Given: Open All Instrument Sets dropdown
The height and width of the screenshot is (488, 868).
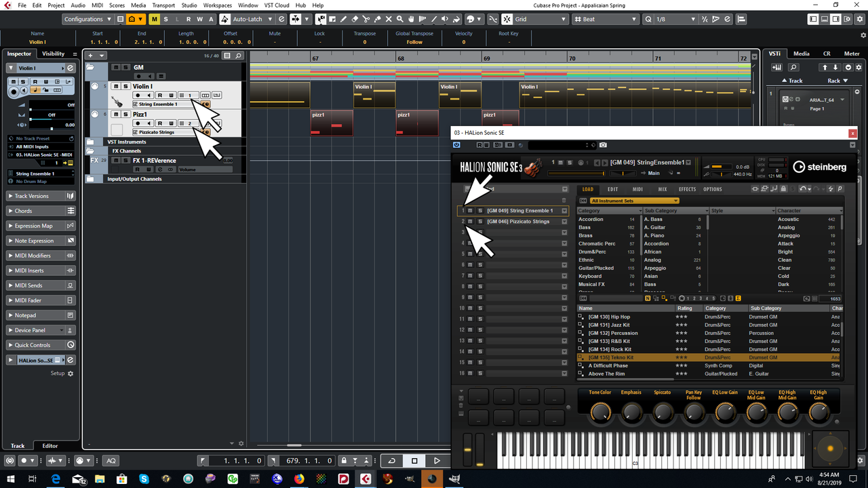Looking at the screenshot, I should click(x=634, y=201).
